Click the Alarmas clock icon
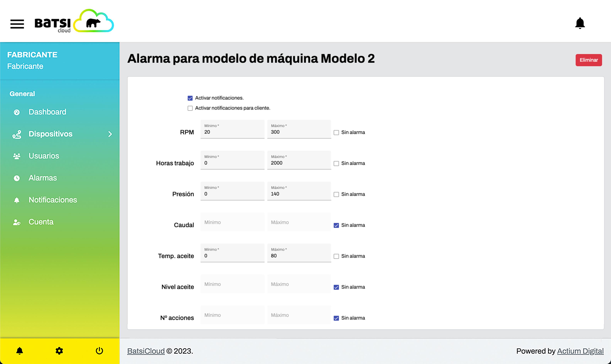Screen dimensions: 611x364 pyautogui.click(x=17, y=178)
